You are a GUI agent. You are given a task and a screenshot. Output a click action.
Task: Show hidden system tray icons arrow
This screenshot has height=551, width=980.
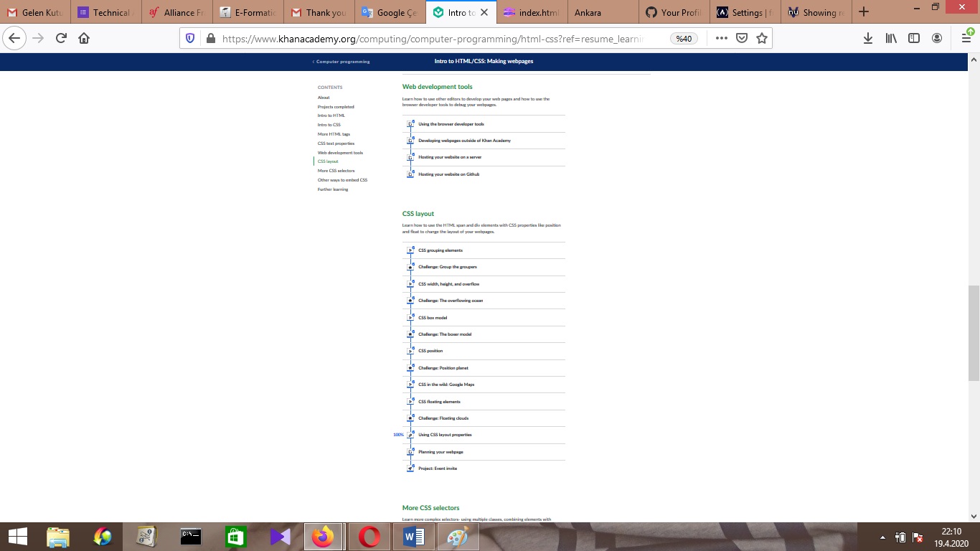[x=882, y=537]
